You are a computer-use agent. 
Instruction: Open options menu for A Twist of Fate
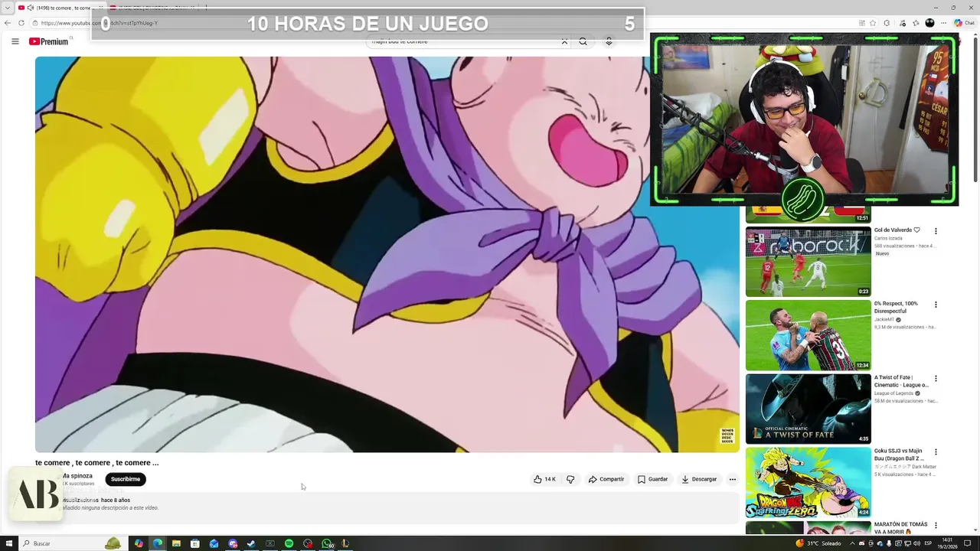coord(935,378)
